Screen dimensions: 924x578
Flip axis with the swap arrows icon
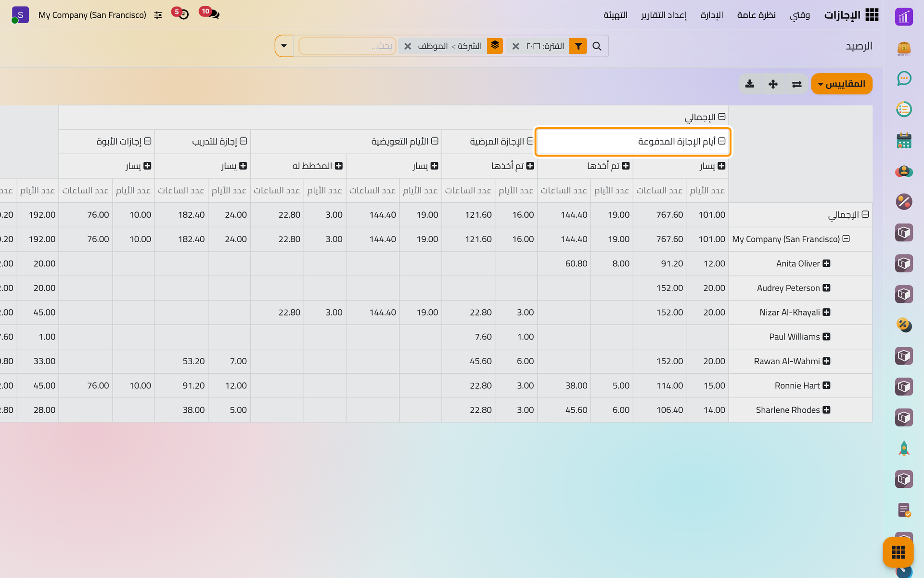796,84
